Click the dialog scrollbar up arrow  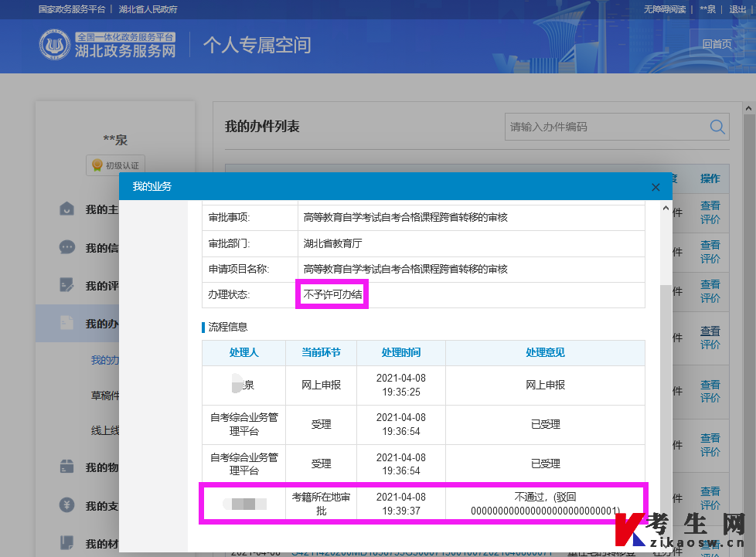pos(666,208)
